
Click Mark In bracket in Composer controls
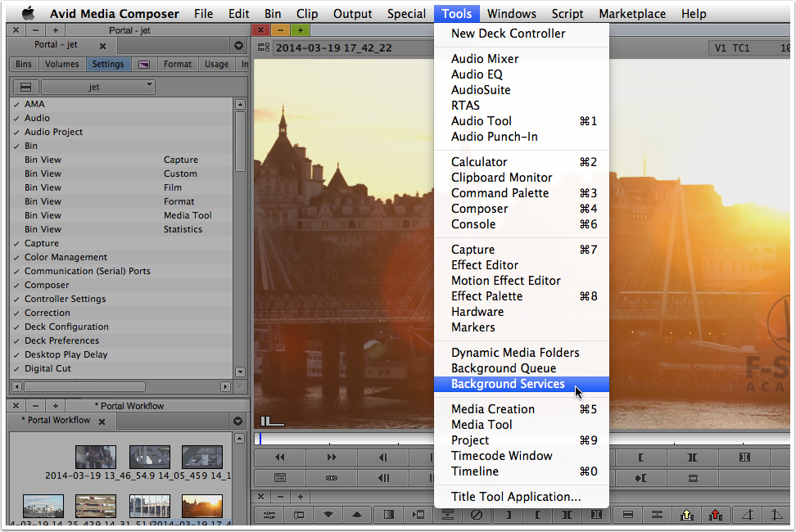click(640, 458)
